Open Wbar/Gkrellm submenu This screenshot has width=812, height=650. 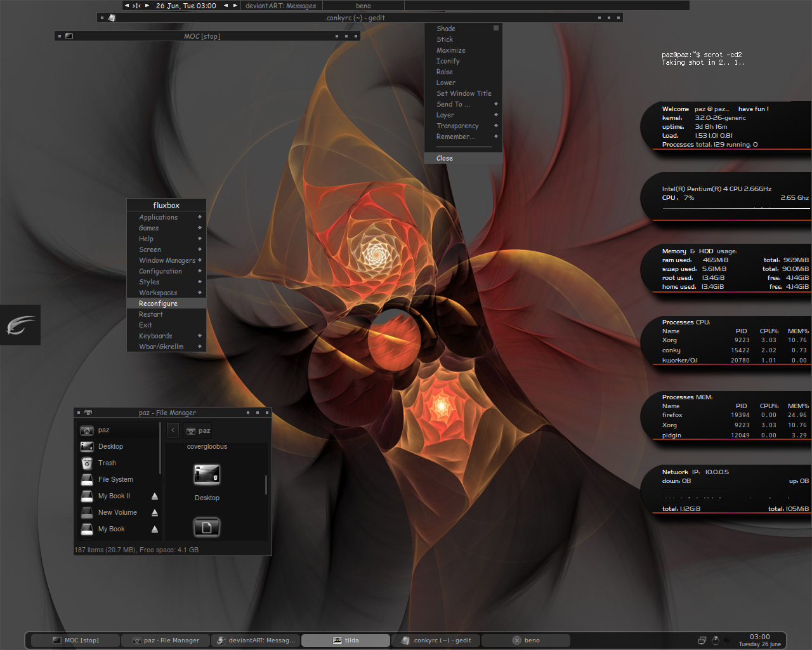coord(166,347)
